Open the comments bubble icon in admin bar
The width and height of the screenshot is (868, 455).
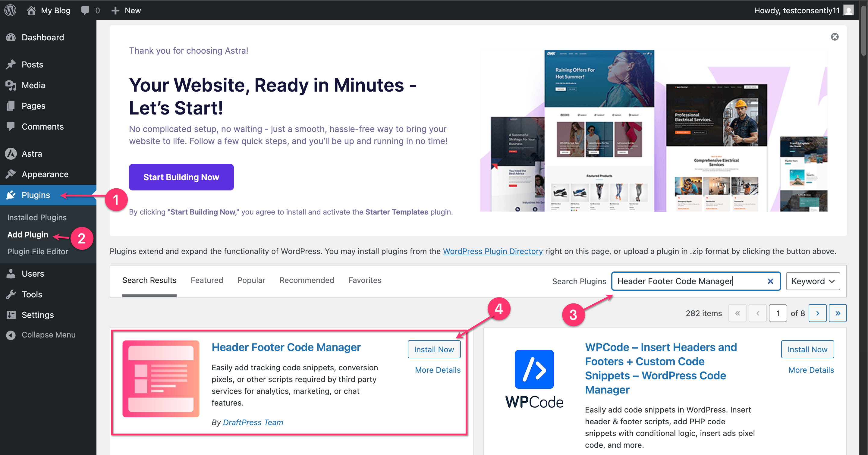[x=85, y=10]
